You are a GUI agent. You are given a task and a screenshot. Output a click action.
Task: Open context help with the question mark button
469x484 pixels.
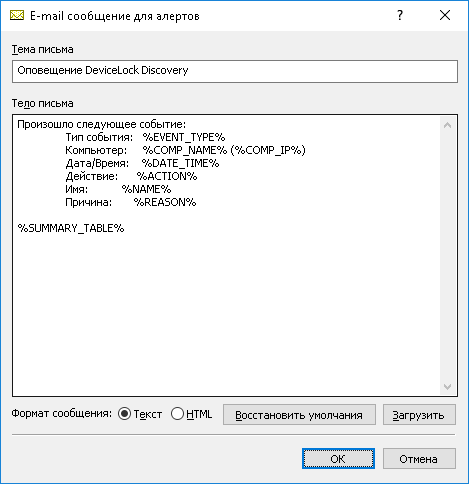point(400,15)
